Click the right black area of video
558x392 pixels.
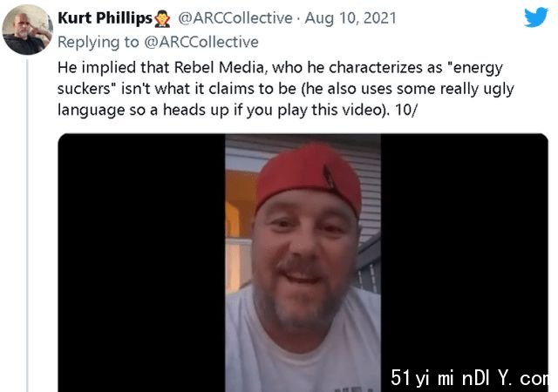click(464, 251)
